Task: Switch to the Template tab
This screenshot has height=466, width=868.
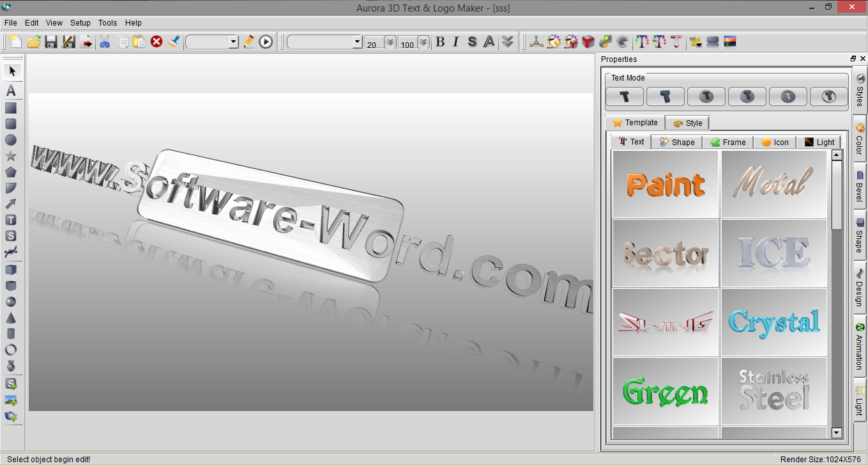Action: pyautogui.click(x=635, y=123)
